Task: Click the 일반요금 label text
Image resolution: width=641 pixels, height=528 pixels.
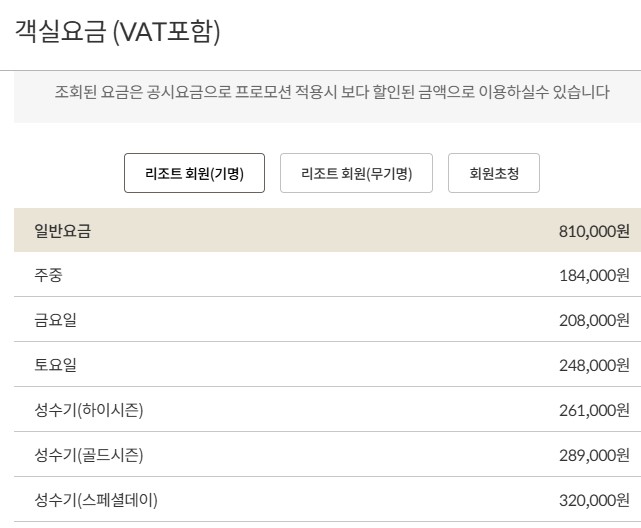Action: pyautogui.click(x=62, y=231)
